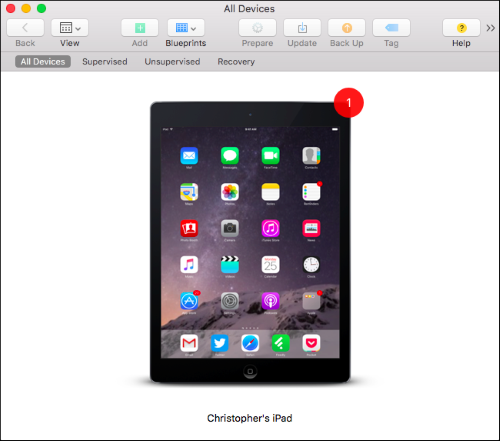The image size is (500, 441).
Task: Click the green fullscreen window button
Action: click(41, 8)
